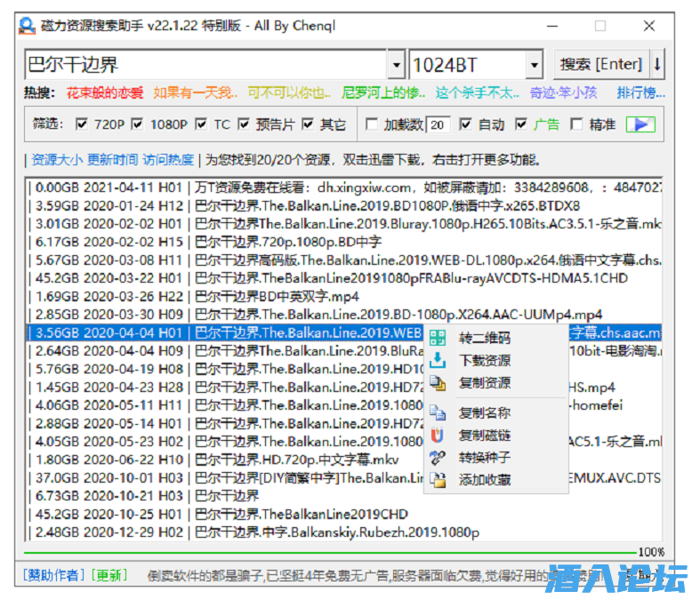Image resolution: width=700 pixels, height=616 pixels.
Task: Expand the search keyword history dropdown
Action: pos(396,65)
